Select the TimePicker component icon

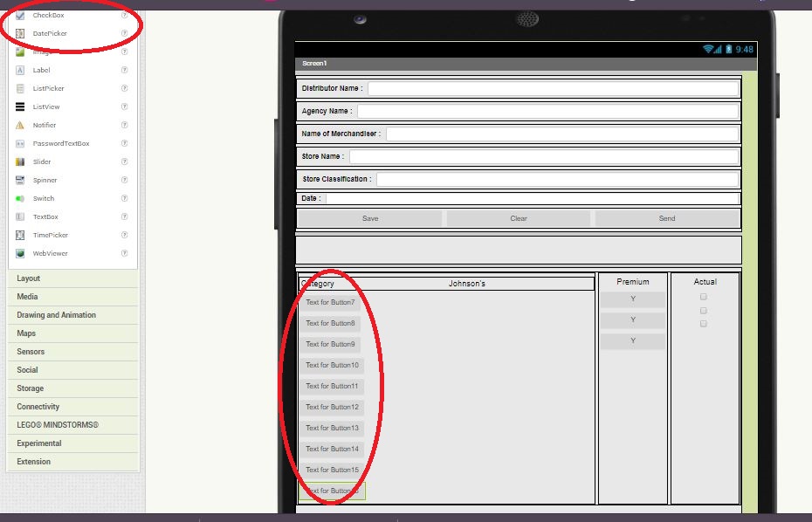point(20,235)
